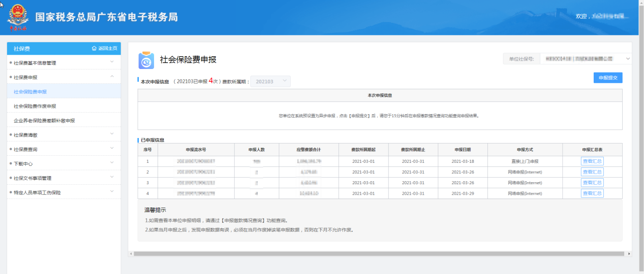The image size is (644, 274).
Task: Open the 单位社保号 dropdown
Action: click(x=586, y=59)
